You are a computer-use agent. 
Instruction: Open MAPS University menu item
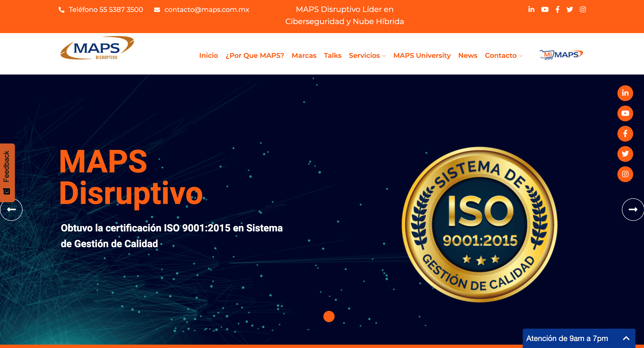point(422,55)
